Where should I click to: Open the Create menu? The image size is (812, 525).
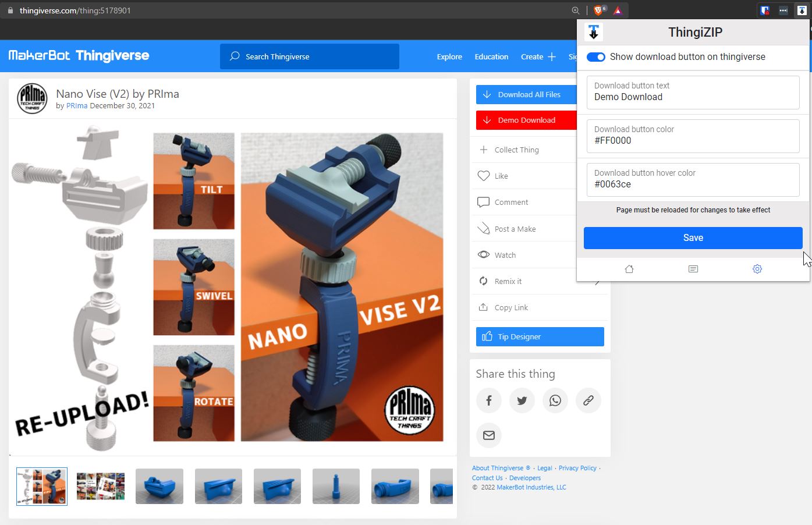[x=532, y=56]
